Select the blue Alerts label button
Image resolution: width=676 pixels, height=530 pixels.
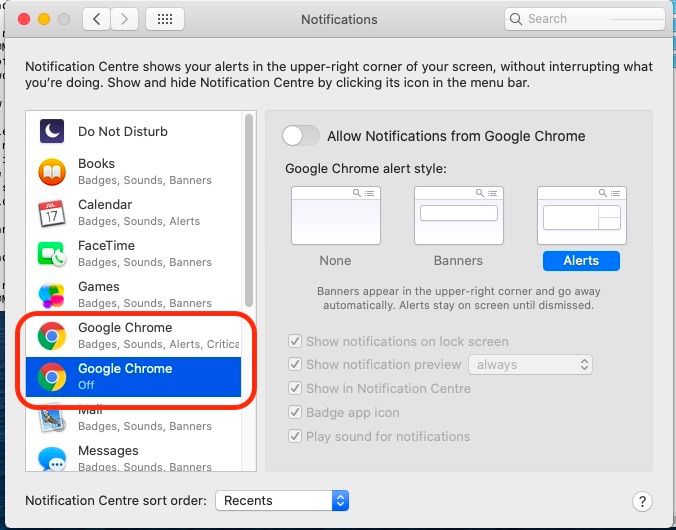[x=581, y=260]
